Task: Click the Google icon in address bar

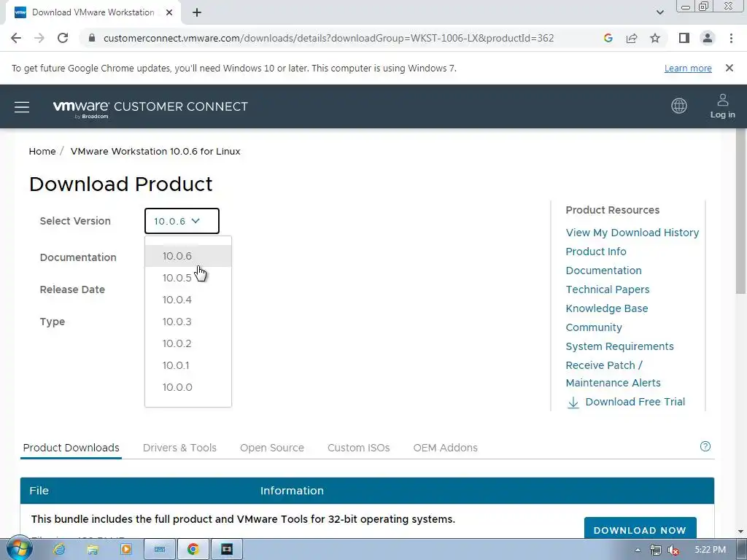Action: pos(608,38)
